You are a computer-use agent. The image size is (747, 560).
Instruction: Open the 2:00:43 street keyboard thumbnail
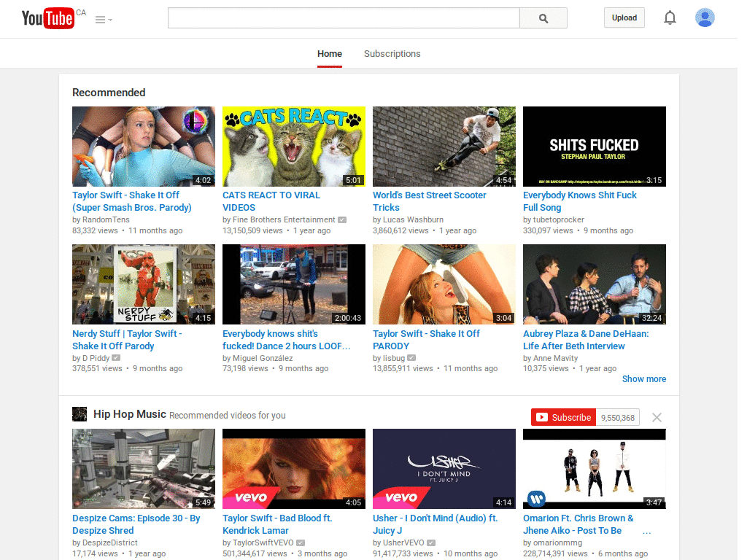pos(294,284)
